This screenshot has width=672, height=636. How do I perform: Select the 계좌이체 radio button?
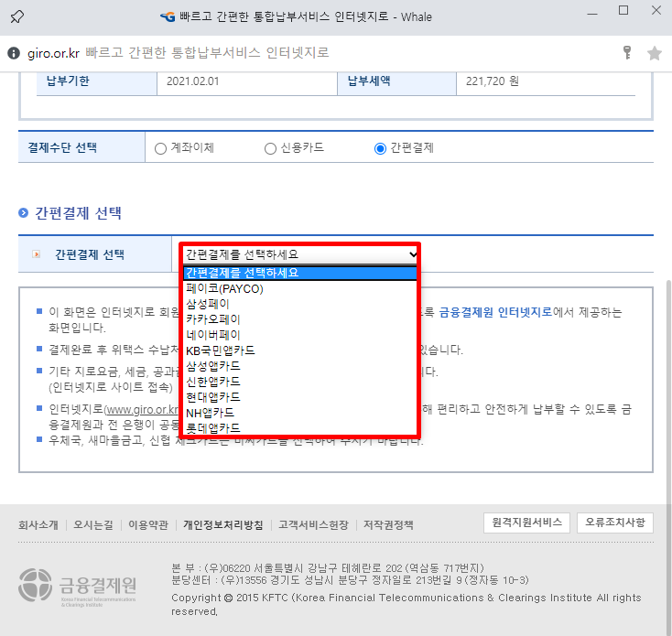160,148
